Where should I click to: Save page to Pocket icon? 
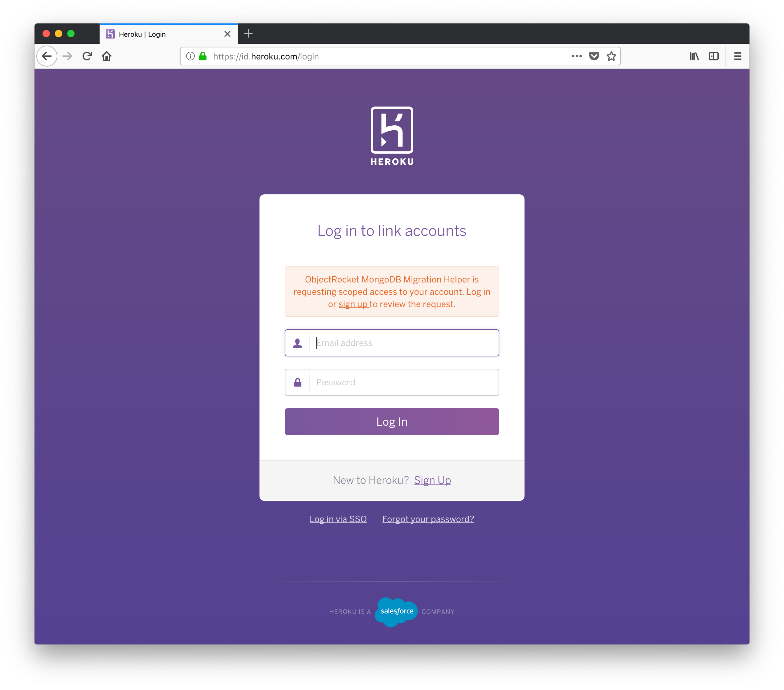[x=594, y=56]
